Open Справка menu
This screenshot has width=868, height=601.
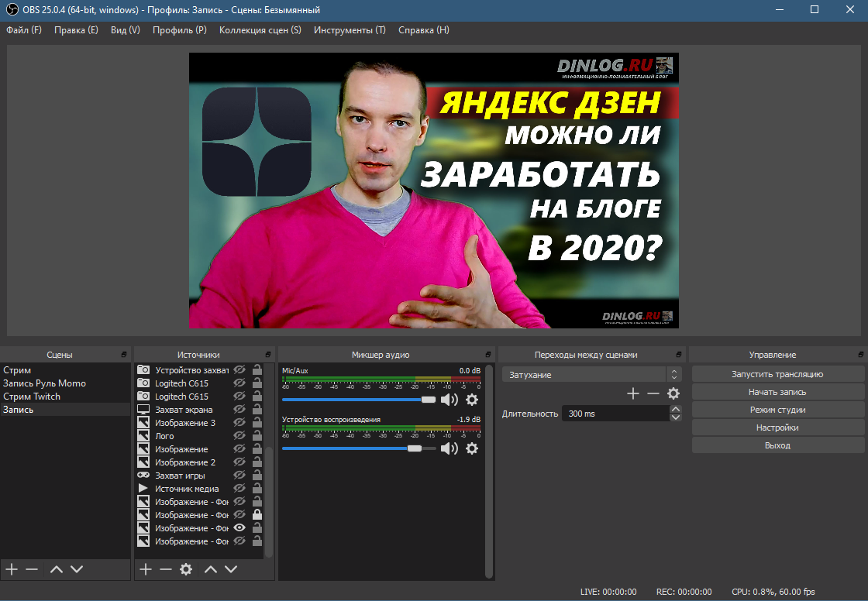coord(423,30)
